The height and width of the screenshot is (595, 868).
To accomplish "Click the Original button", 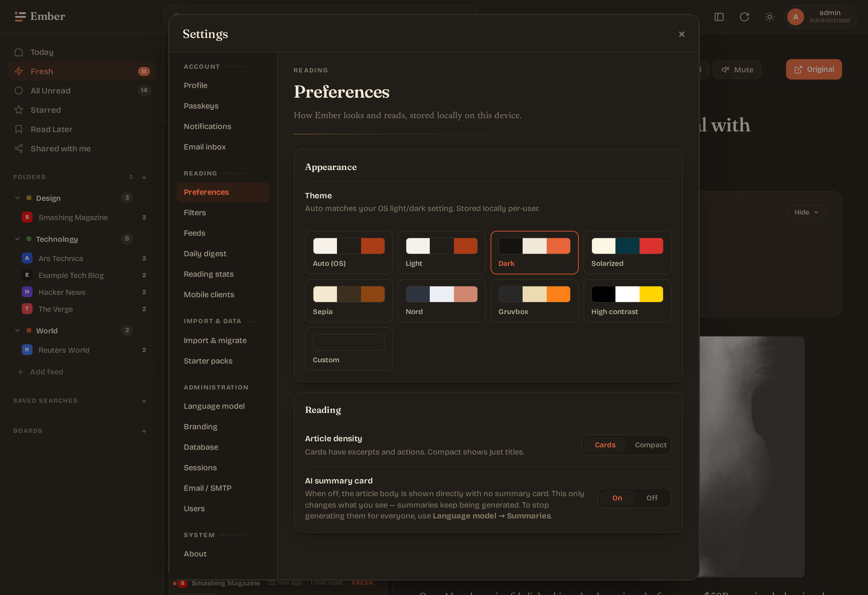I will click(x=814, y=69).
